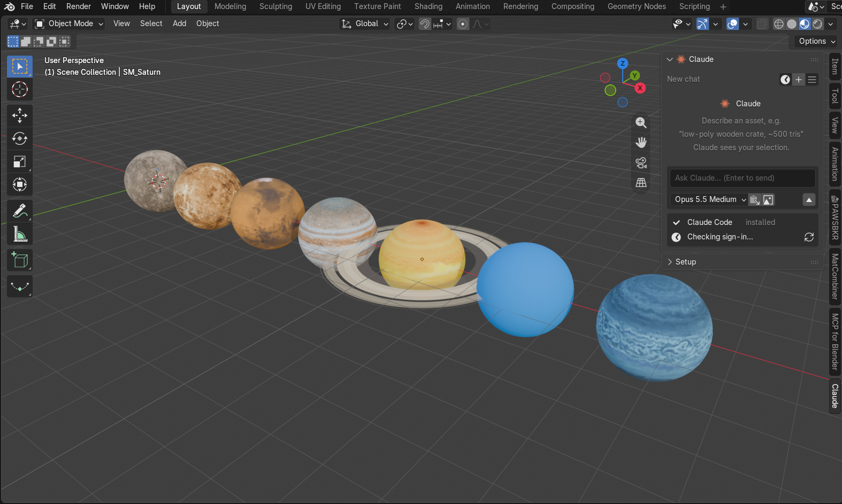Viewport: 842px width, 504px height.
Task: Choose the Measure tool
Action: point(20,234)
